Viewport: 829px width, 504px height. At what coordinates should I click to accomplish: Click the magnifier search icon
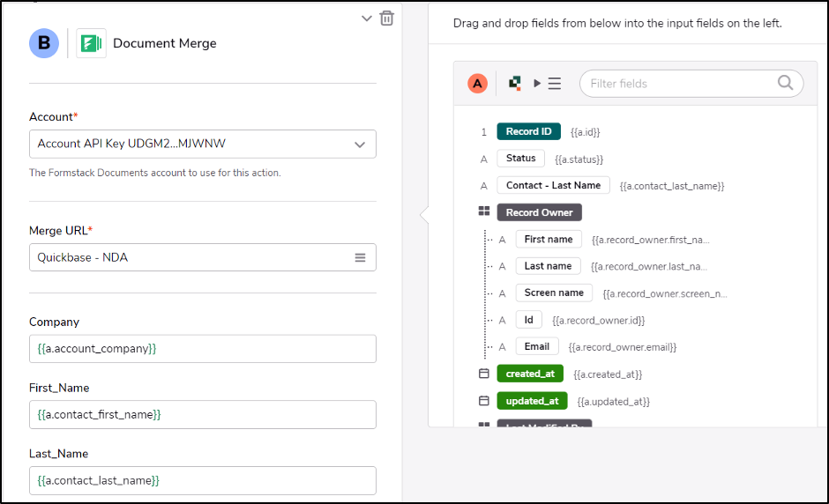(x=785, y=83)
